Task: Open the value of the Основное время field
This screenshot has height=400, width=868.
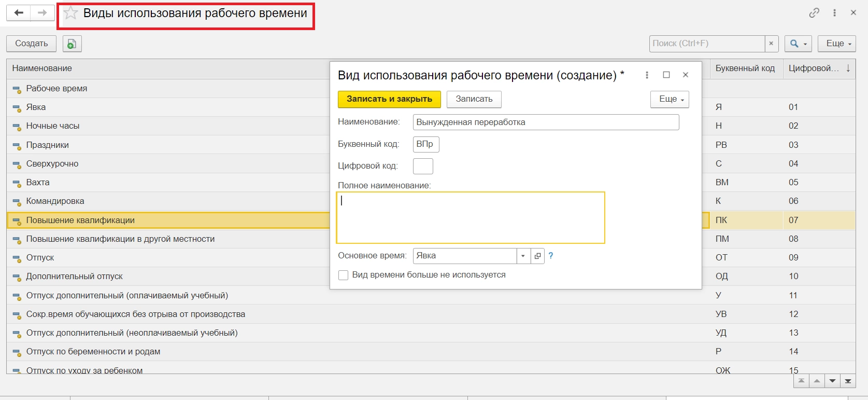Action: click(537, 256)
